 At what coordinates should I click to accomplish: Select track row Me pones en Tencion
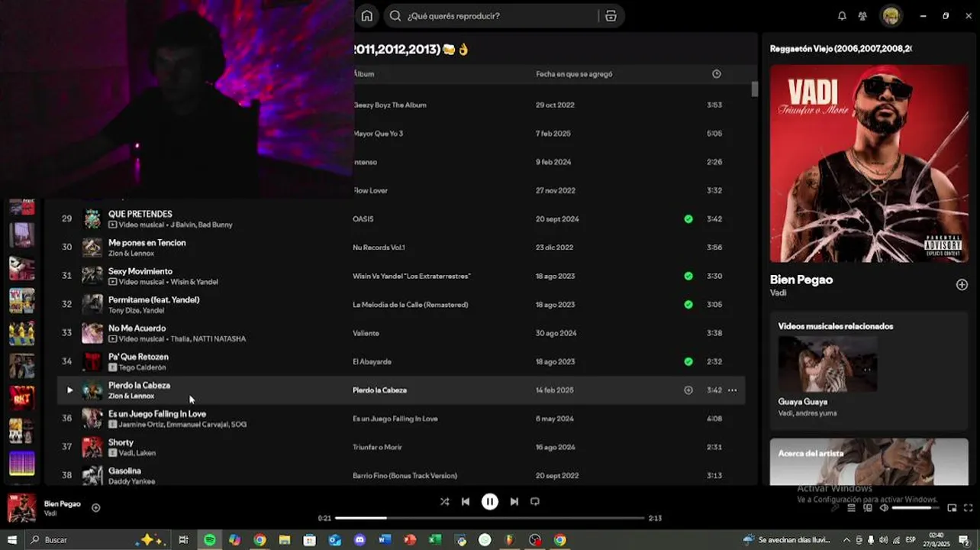[401, 247]
